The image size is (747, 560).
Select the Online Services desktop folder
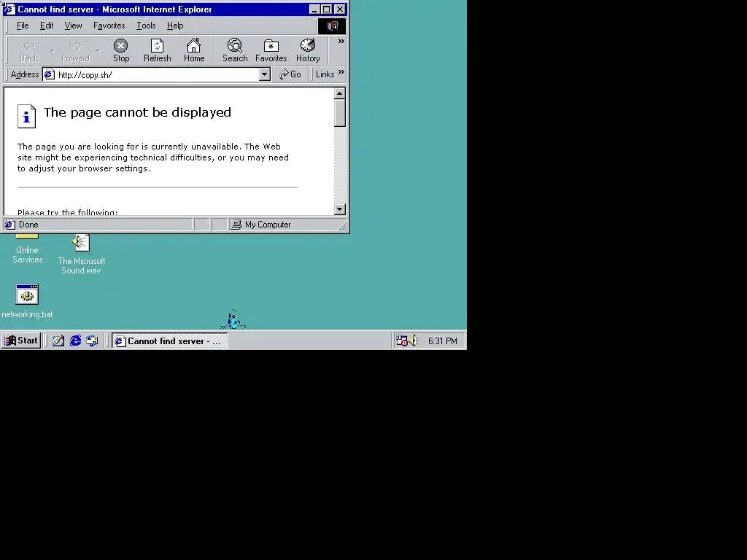point(27,249)
